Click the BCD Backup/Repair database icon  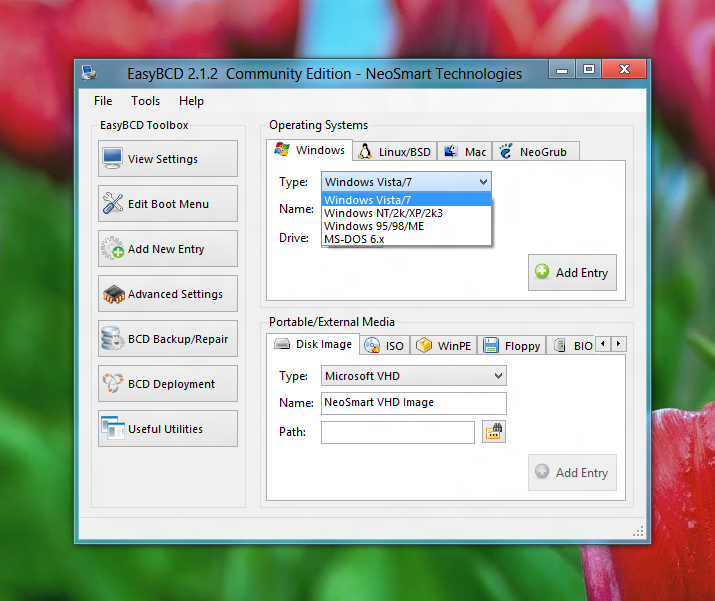click(x=112, y=338)
